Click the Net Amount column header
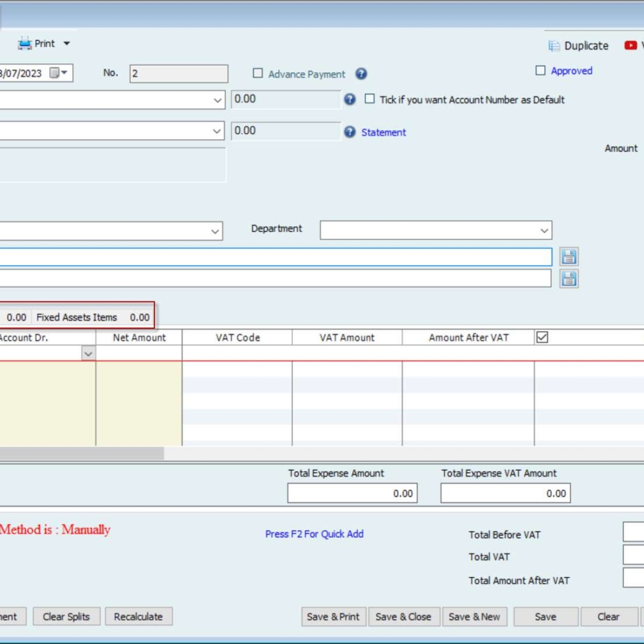 click(x=139, y=337)
